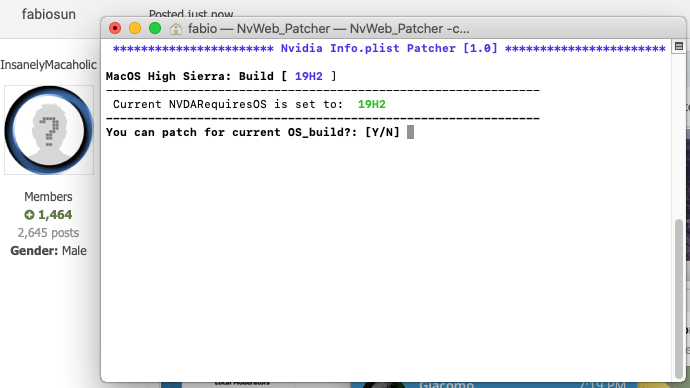Image resolution: width=690 pixels, height=388 pixels.
Task: Open fabiosun's forum profile link
Action: pyautogui.click(x=49, y=14)
